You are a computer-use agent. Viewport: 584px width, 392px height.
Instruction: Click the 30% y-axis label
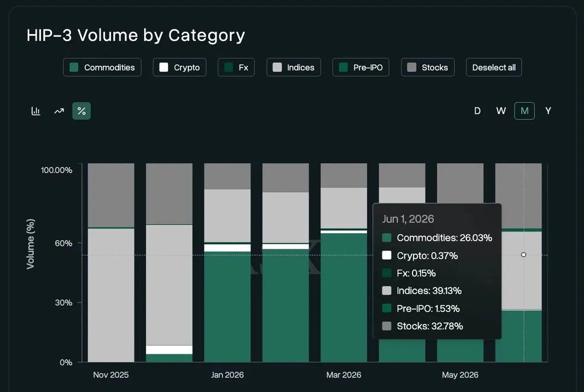pyautogui.click(x=63, y=303)
